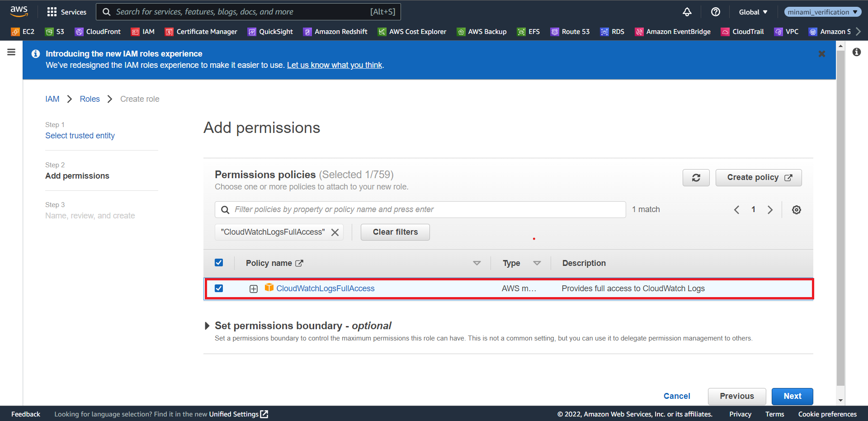Image resolution: width=868 pixels, height=421 pixels.
Task: Click the Next button
Action: click(x=792, y=396)
